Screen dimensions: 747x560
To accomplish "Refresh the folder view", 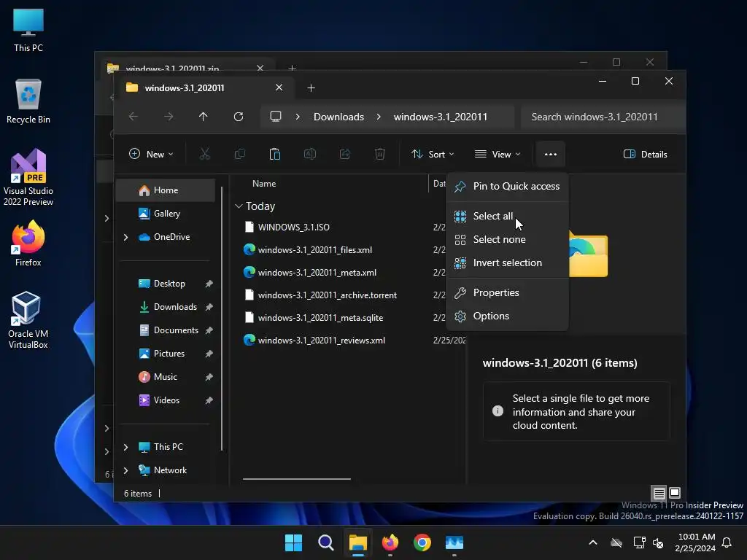I will point(239,117).
